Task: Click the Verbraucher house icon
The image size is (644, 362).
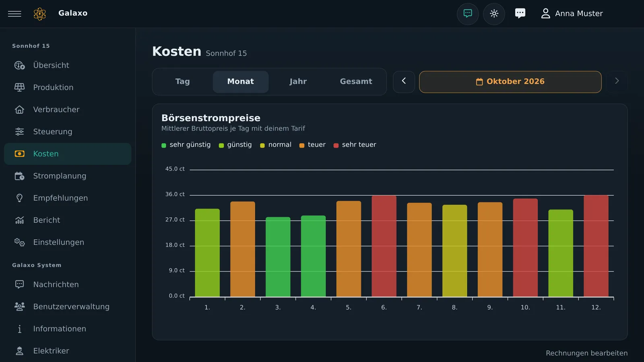Action: tap(19, 109)
